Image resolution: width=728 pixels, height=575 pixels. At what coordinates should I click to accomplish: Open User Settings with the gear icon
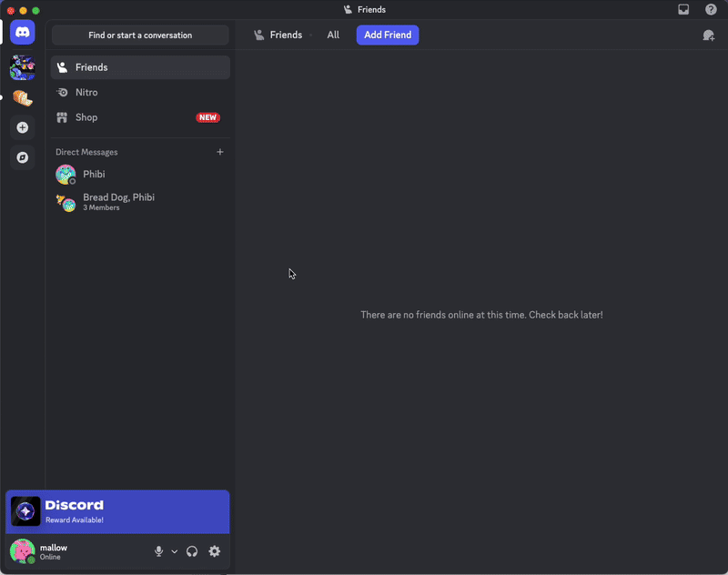click(x=215, y=551)
